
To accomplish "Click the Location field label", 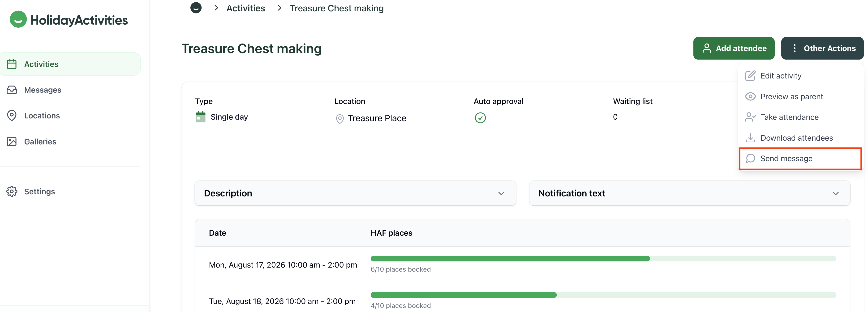I will [349, 101].
